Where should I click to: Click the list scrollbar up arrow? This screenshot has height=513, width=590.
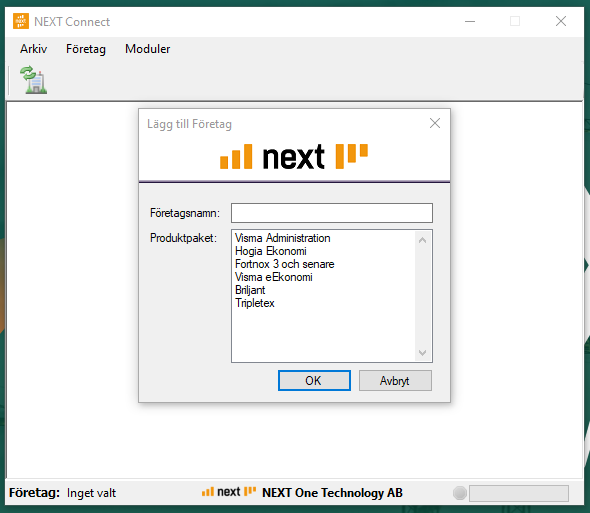click(x=423, y=240)
